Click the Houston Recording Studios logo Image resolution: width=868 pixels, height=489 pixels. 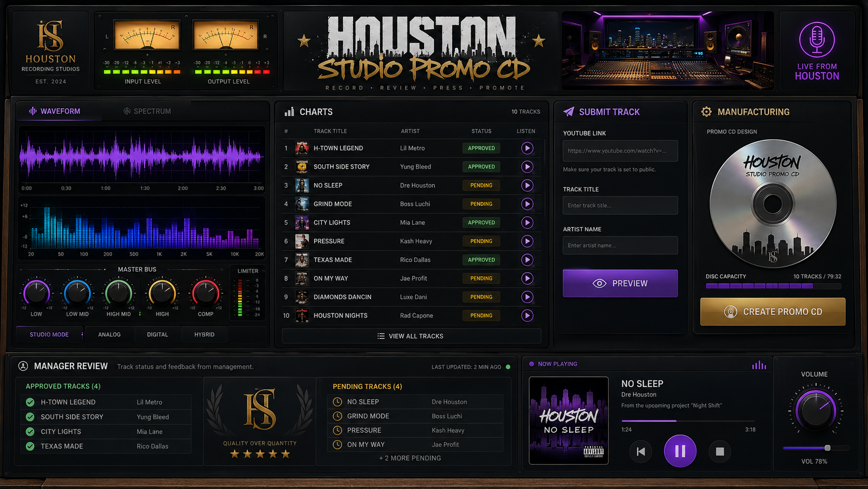pyautogui.click(x=51, y=52)
